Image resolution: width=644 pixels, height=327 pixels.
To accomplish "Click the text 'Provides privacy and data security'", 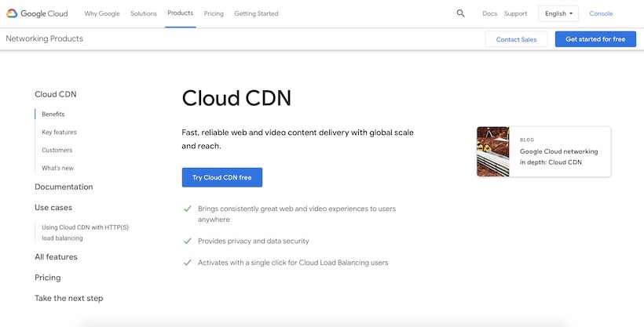I will pos(254,242).
